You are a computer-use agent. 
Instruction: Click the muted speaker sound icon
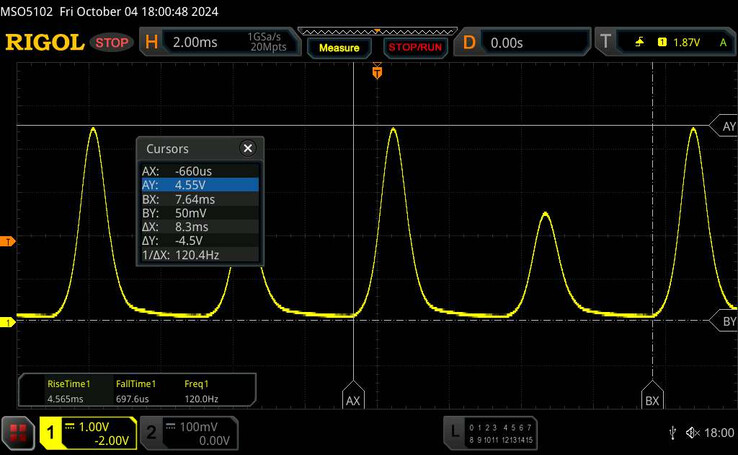691,432
